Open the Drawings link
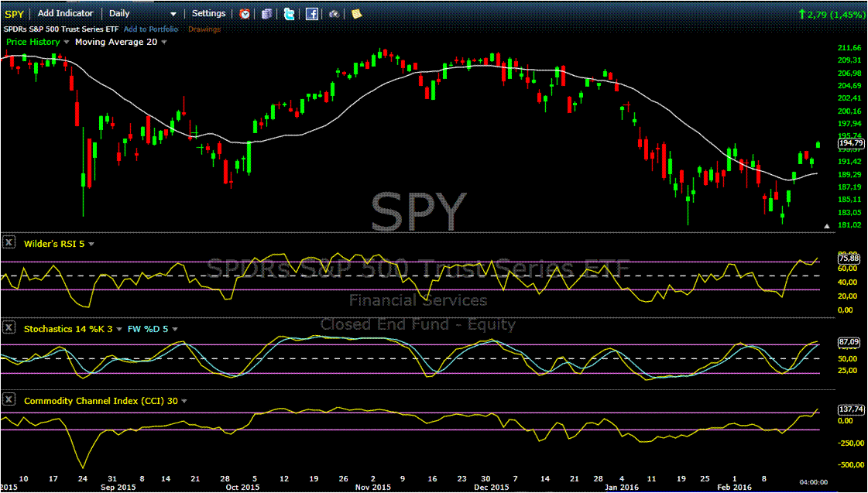 click(205, 29)
